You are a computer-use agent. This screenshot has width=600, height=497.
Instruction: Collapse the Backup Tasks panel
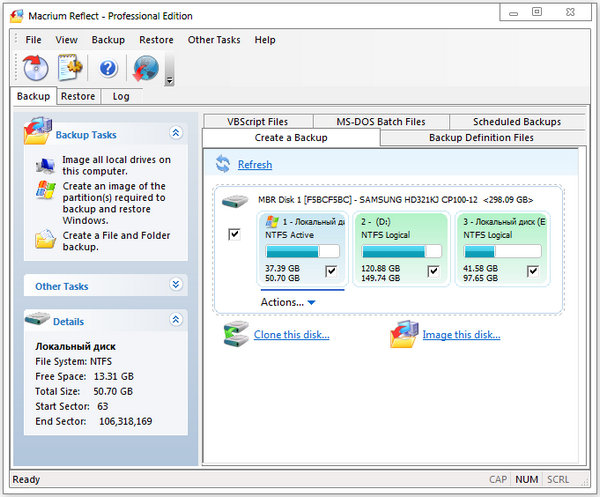176,133
